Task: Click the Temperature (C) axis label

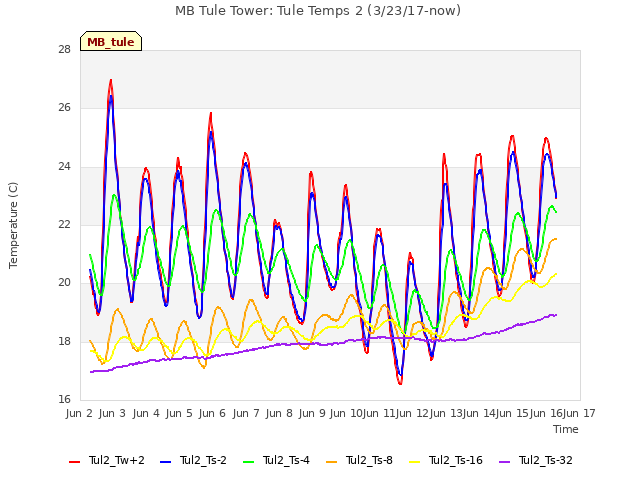Action: pyautogui.click(x=13, y=225)
